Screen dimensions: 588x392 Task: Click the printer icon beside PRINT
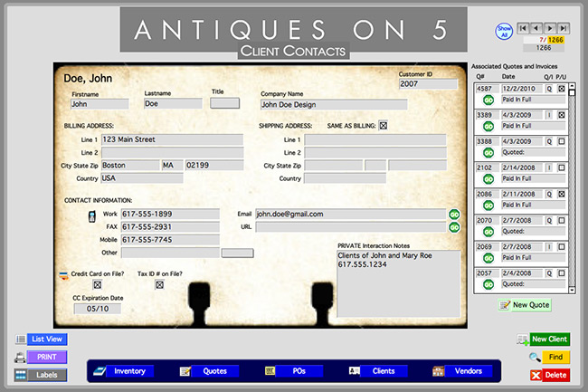point(20,358)
